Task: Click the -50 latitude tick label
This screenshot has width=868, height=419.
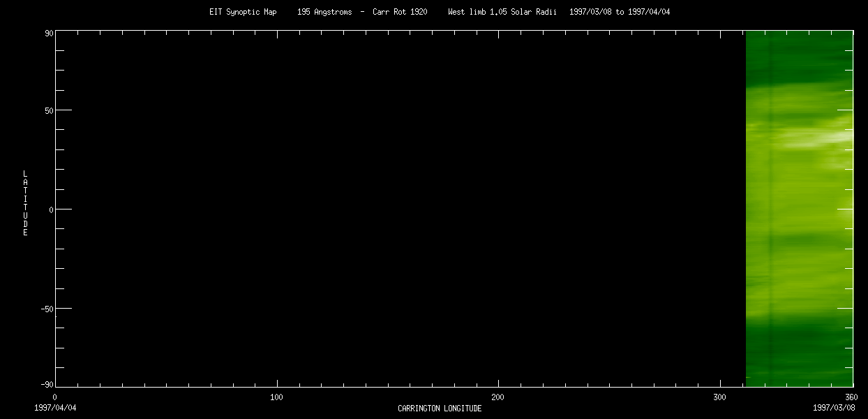Action: (x=47, y=308)
